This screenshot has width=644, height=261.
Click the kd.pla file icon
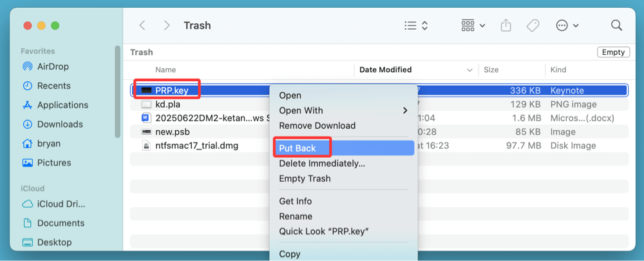pyautogui.click(x=146, y=104)
